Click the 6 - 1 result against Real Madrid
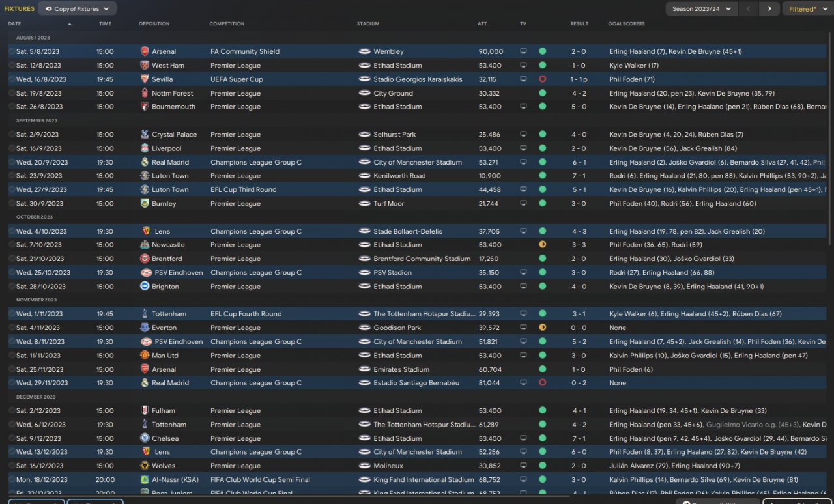 tap(579, 162)
